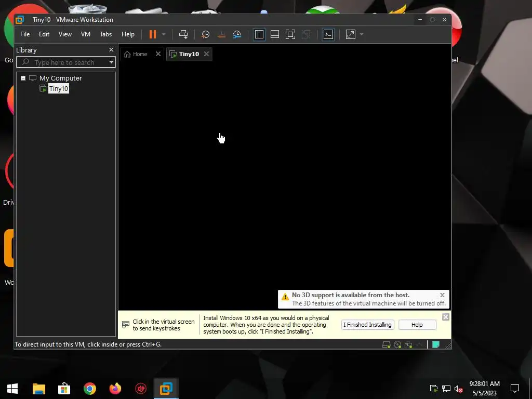Viewport: 532px width, 399px height.
Task: Open the dropdown arrow next to the pause button
Action: pos(164,34)
